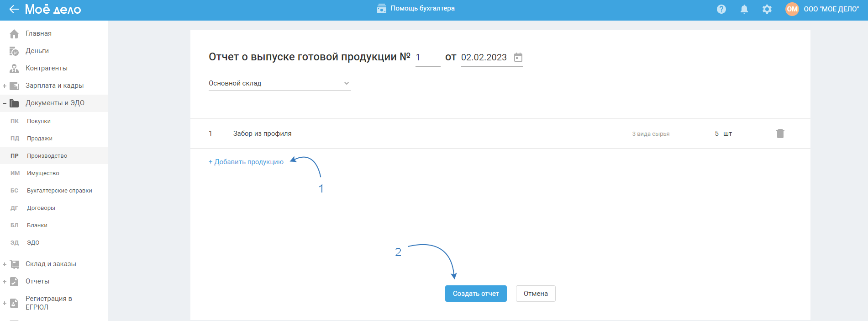
Task: Click the Документы и ЭДО folder icon
Action: coord(14,103)
